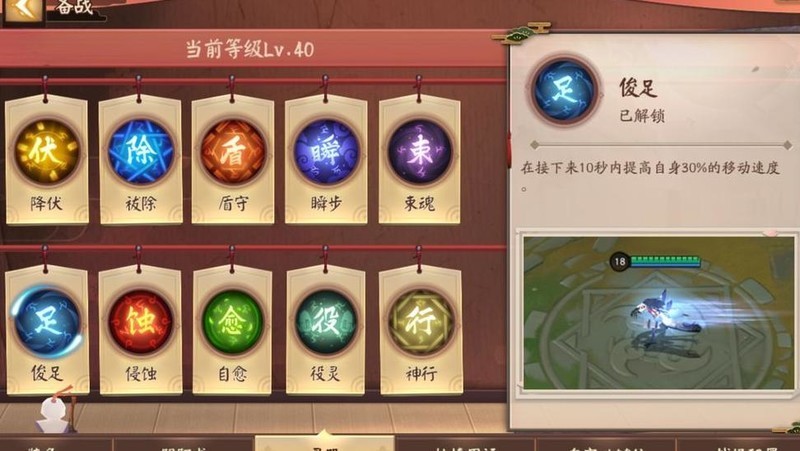
Task: Open the highlighted bottom spells tab
Action: (x=324, y=443)
